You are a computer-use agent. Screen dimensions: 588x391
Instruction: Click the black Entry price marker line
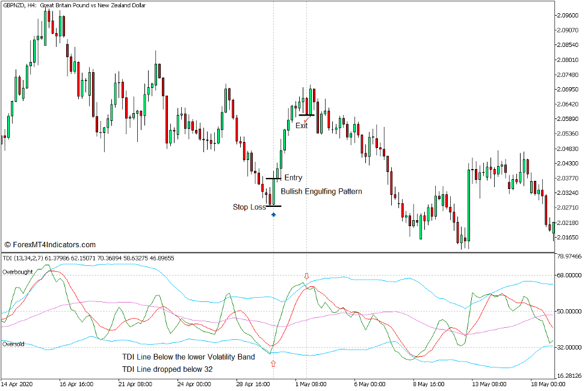[272, 177]
